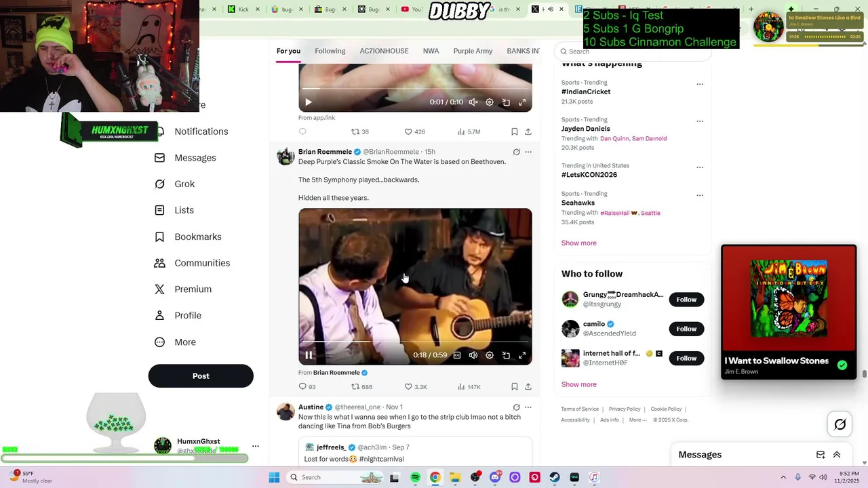Switch to the For you tab

click(288, 52)
